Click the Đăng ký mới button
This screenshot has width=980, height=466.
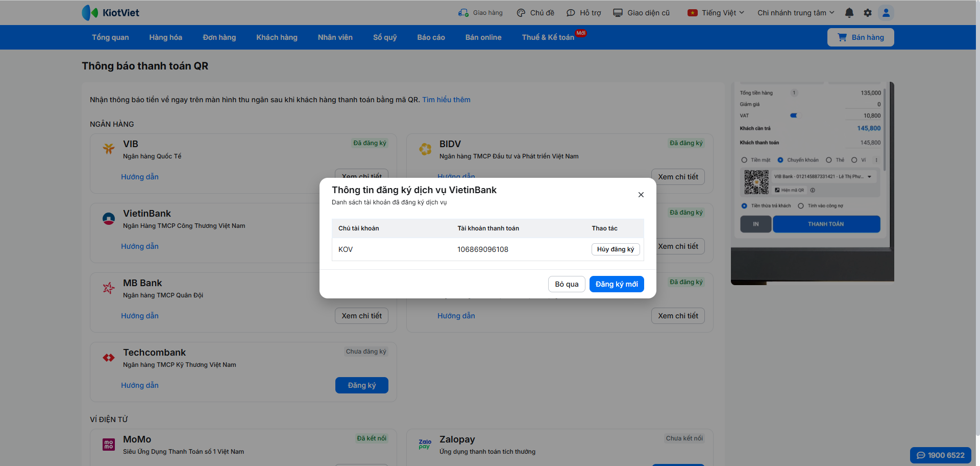pos(617,284)
